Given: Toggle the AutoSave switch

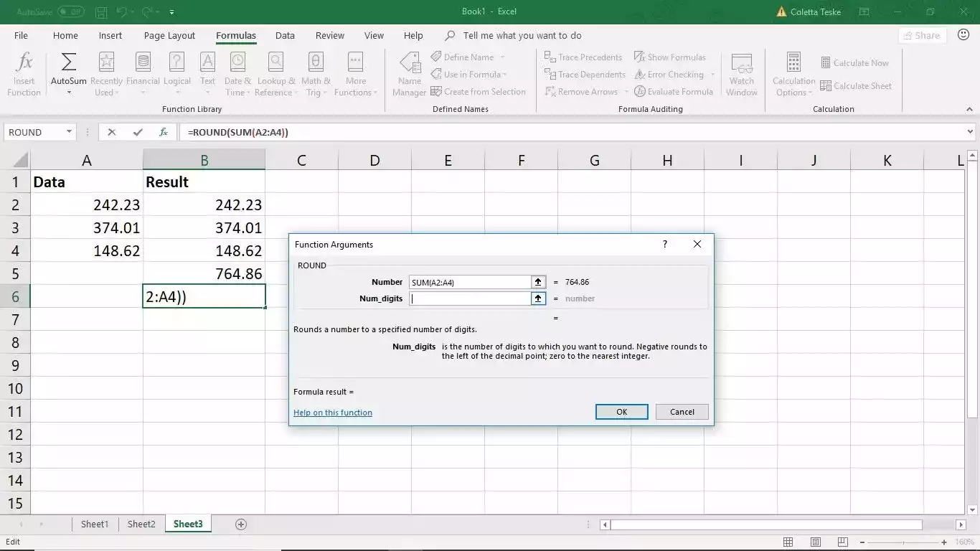Looking at the screenshot, I should point(70,12).
